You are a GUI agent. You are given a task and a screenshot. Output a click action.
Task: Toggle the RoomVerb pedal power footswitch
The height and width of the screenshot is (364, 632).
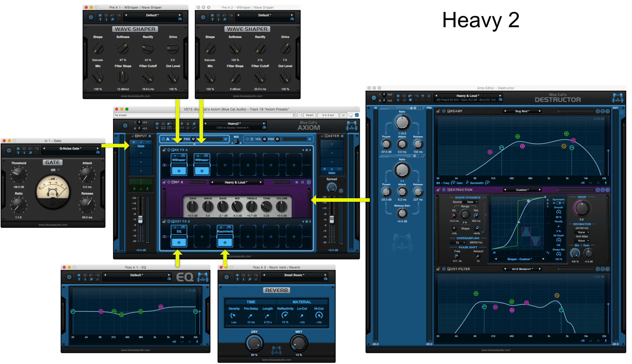225,242
